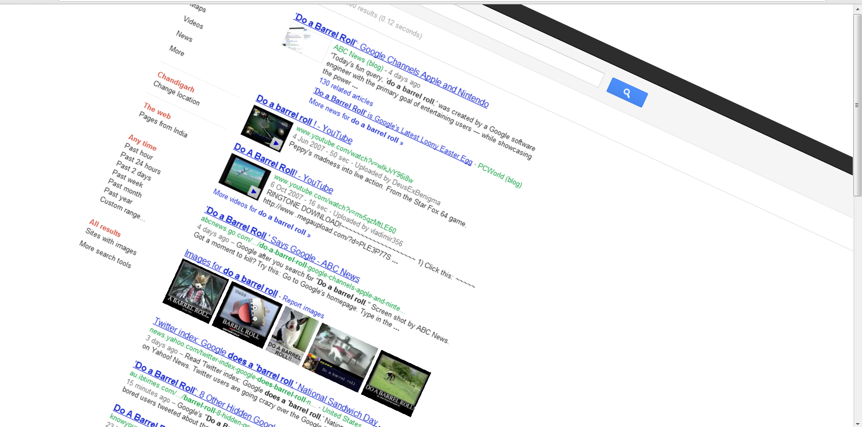Choose Sites with images option
868x427 pixels.
(x=111, y=241)
